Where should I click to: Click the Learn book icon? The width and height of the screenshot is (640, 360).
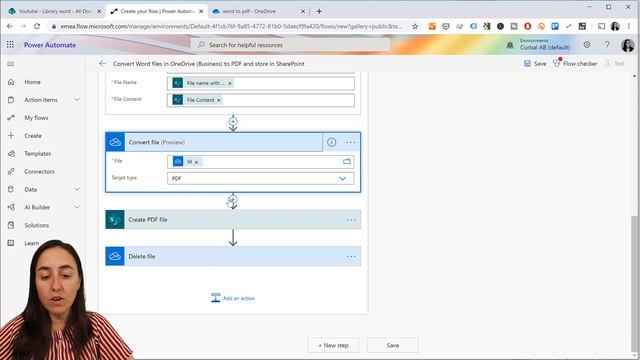click(x=11, y=243)
